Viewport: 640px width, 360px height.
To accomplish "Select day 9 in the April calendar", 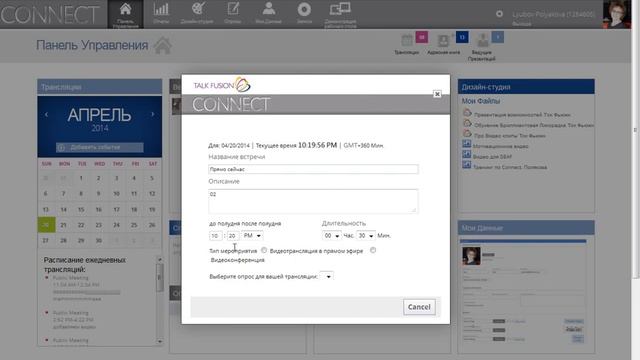I will coord(98,193).
